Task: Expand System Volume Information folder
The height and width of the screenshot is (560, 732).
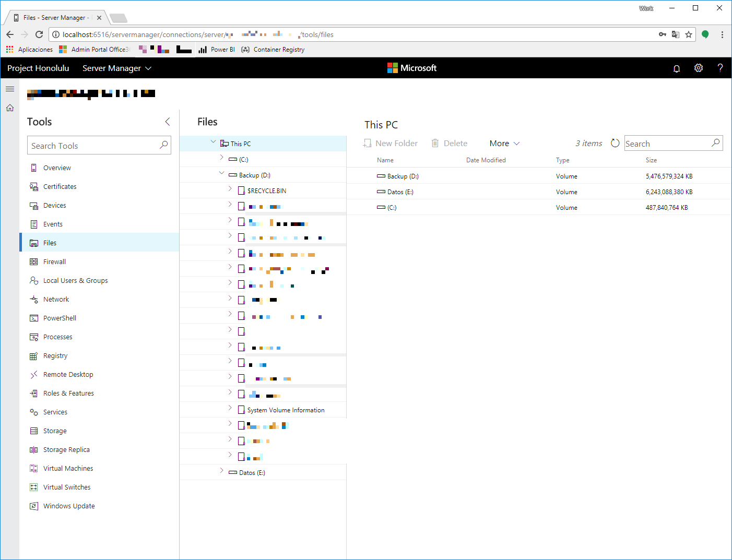Action: pyautogui.click(x=230, y=408)
